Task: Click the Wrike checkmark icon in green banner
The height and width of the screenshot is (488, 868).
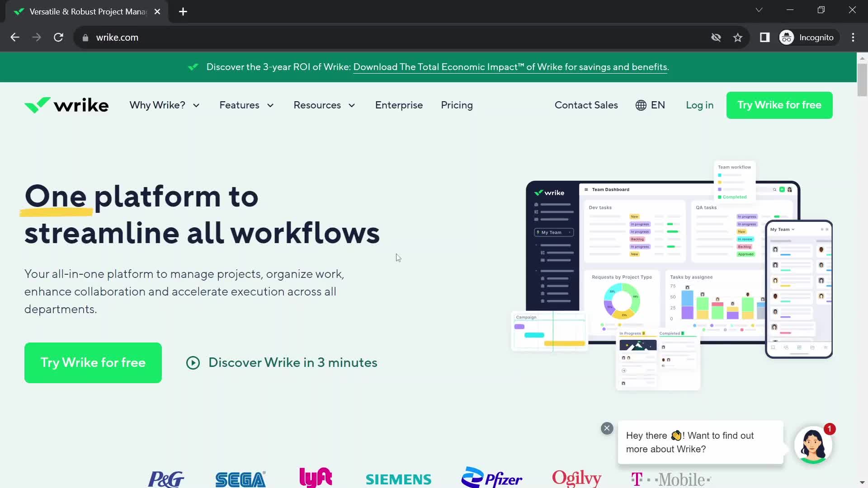Action: click(x=193, y=67)
